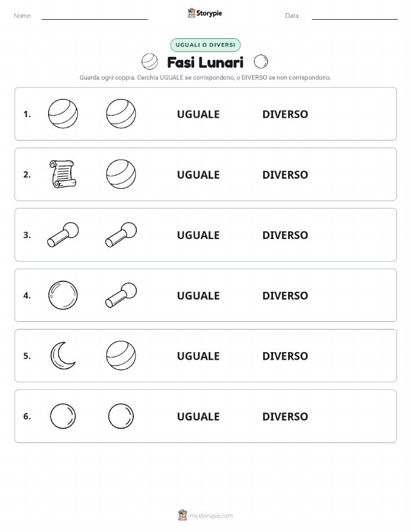411x532 pixels.
Task: Click the UGUALI O DIVERSI badge
Action: 205,45
